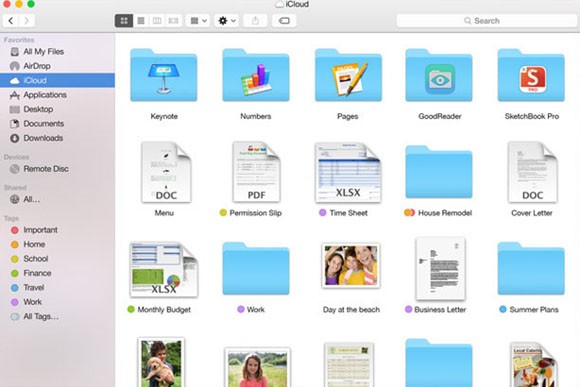Click the Tags section header
Image resolution: width=580 pixels, height=387 pixels.
11,218
